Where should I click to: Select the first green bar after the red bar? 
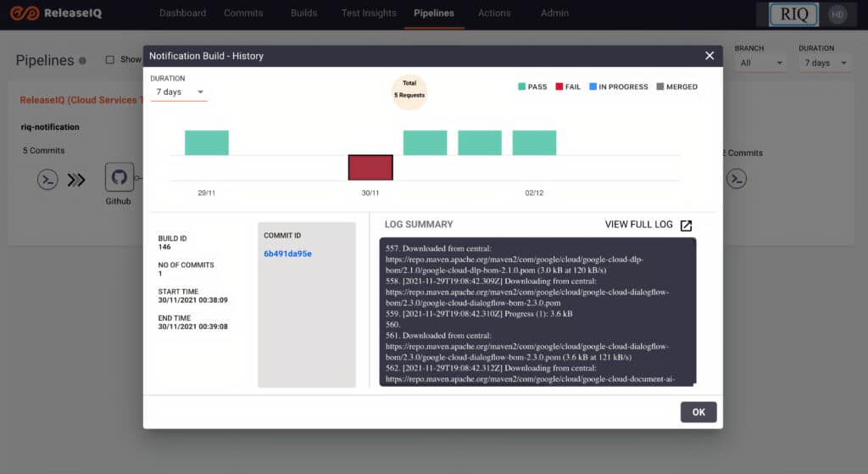click(426, 142)
